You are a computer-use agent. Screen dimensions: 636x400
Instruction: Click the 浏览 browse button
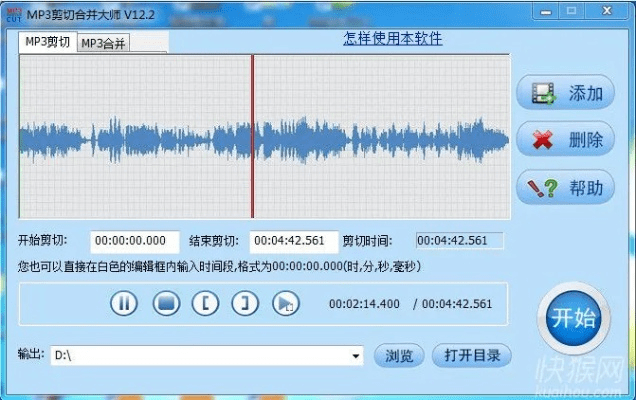point(399,356)
